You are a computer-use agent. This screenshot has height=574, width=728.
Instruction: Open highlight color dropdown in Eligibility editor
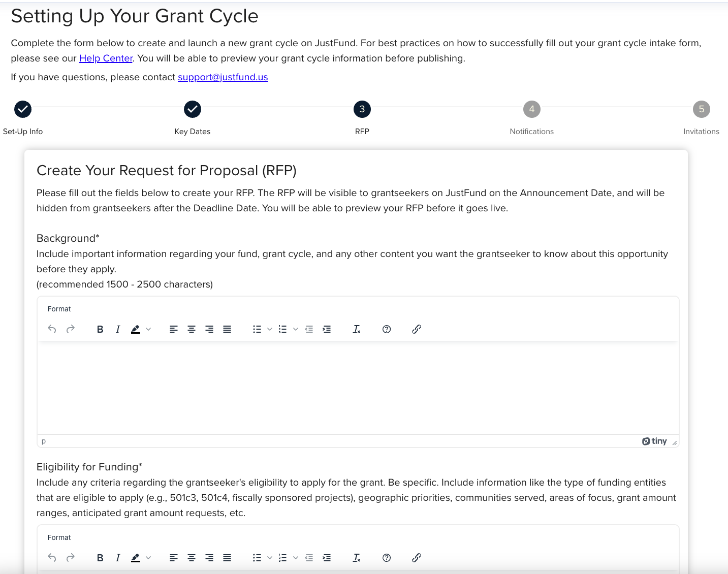tap(148, 558)
